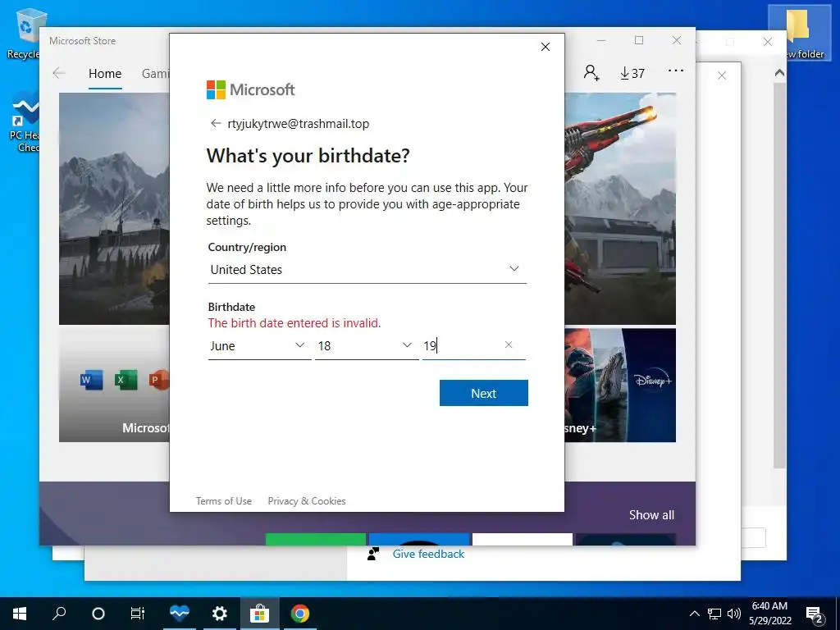The image size is (840, 630).
Task: Click the Word icon in the Store banner
Action: tap(91, 380)
